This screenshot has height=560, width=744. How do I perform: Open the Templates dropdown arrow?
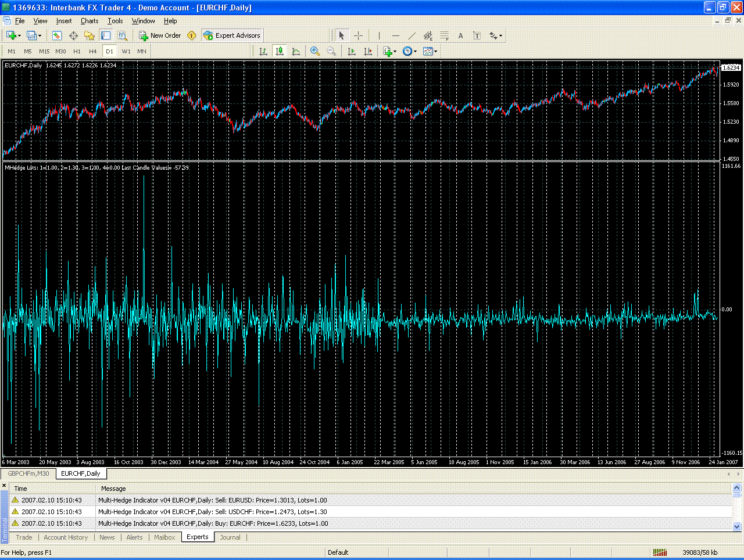[x=435, y=51]
